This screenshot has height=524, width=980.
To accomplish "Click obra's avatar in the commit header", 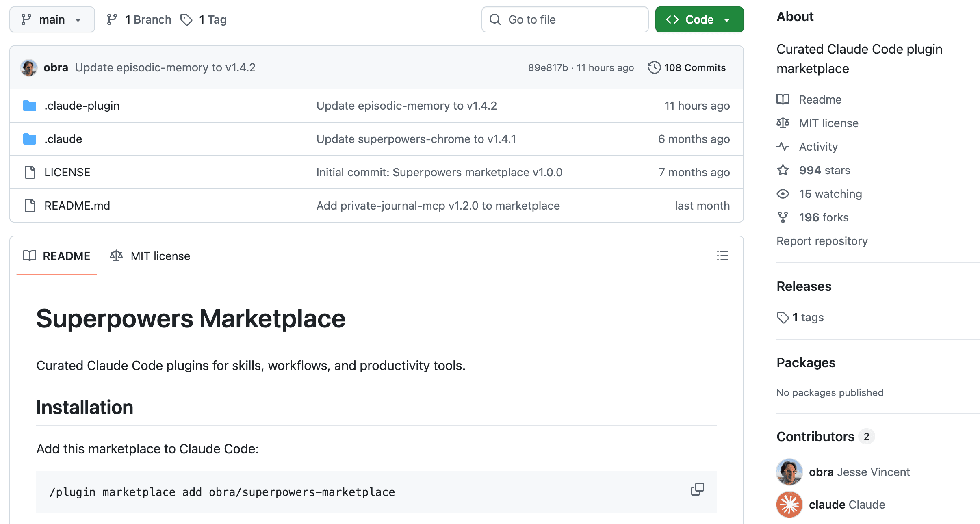I will pos(29,67).
